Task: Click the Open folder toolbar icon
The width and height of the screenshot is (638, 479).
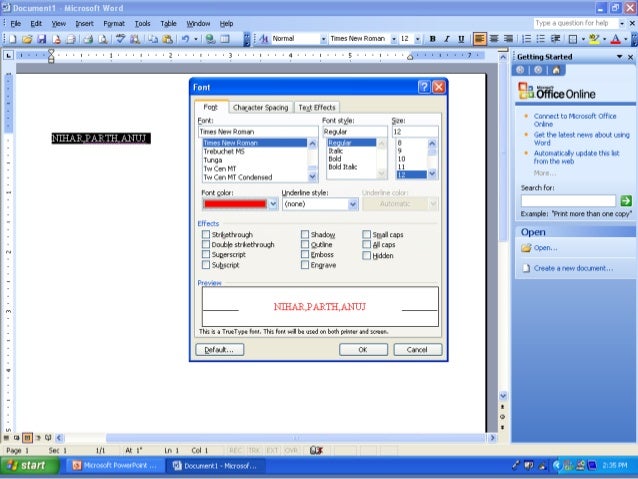Action: tap(27, 39)
